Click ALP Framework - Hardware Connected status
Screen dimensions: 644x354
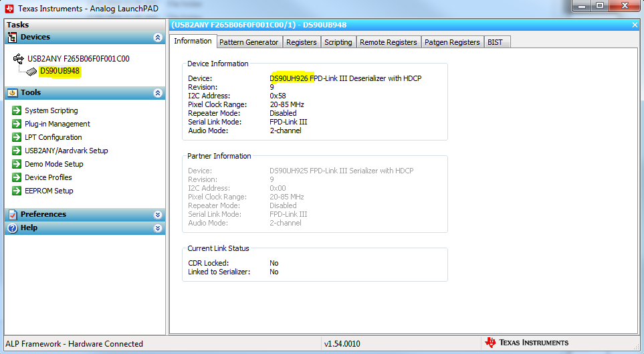pyautogui.click(x=74, y=344)
